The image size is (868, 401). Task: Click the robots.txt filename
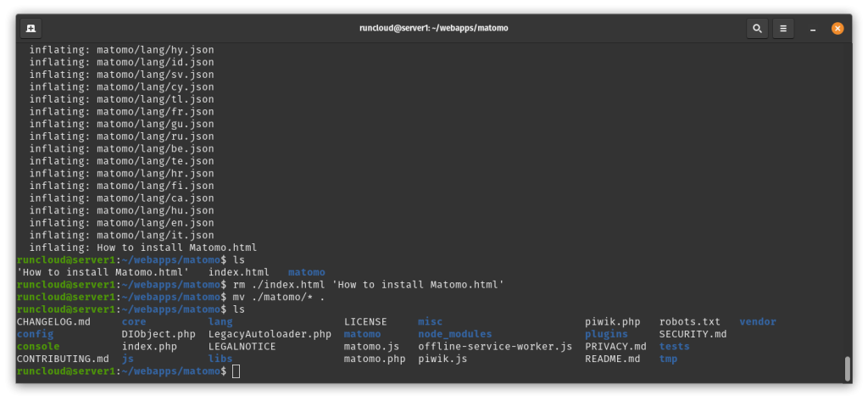coord(690,322)
